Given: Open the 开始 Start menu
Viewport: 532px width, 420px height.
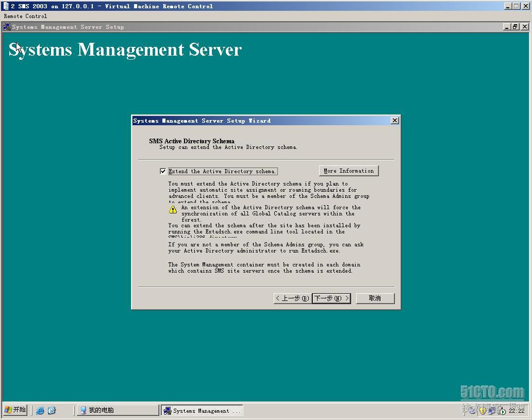Looking at the screenshot, I should (x=15, y=410).
